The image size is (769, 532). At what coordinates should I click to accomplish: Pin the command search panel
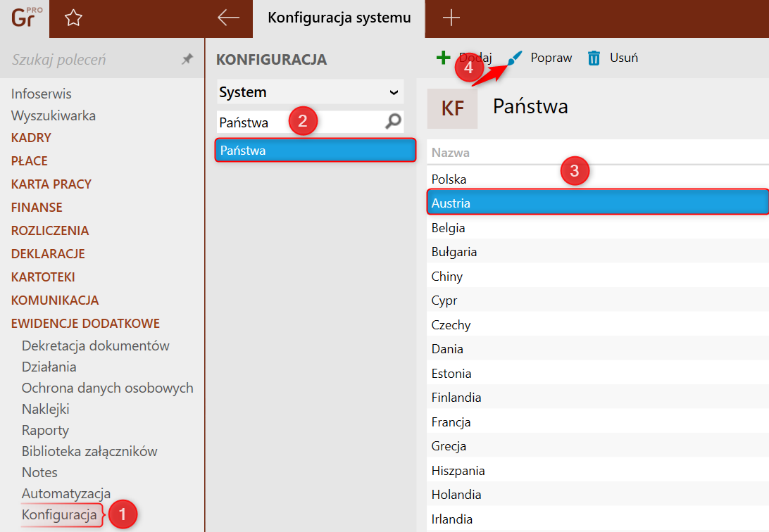tap(187, 59)
